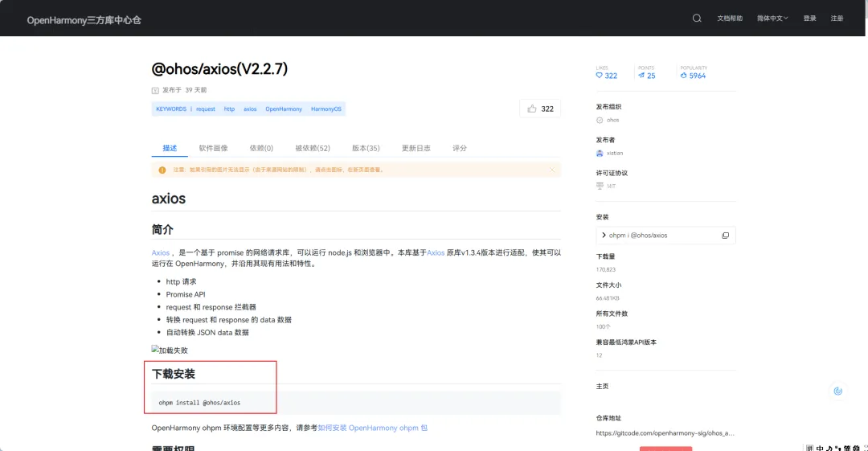
Task: Click the ohos organization name
Action: pyautogui.click(x=612, y=121)
